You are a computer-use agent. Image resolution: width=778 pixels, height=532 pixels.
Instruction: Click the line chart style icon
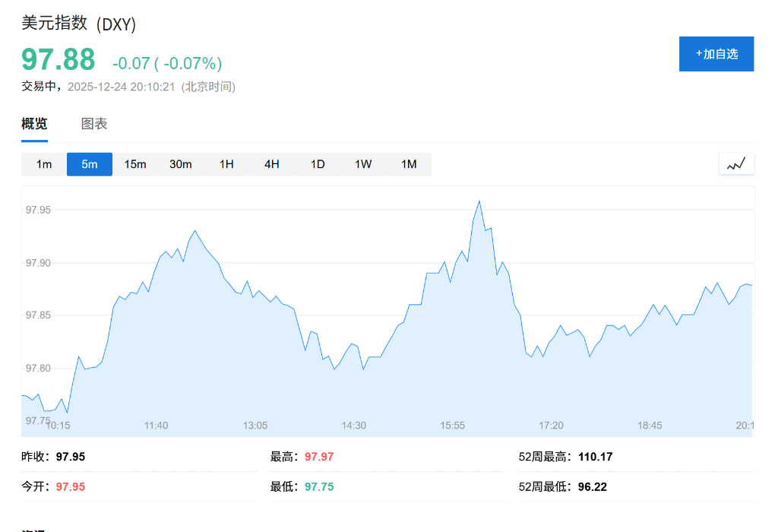735,163
